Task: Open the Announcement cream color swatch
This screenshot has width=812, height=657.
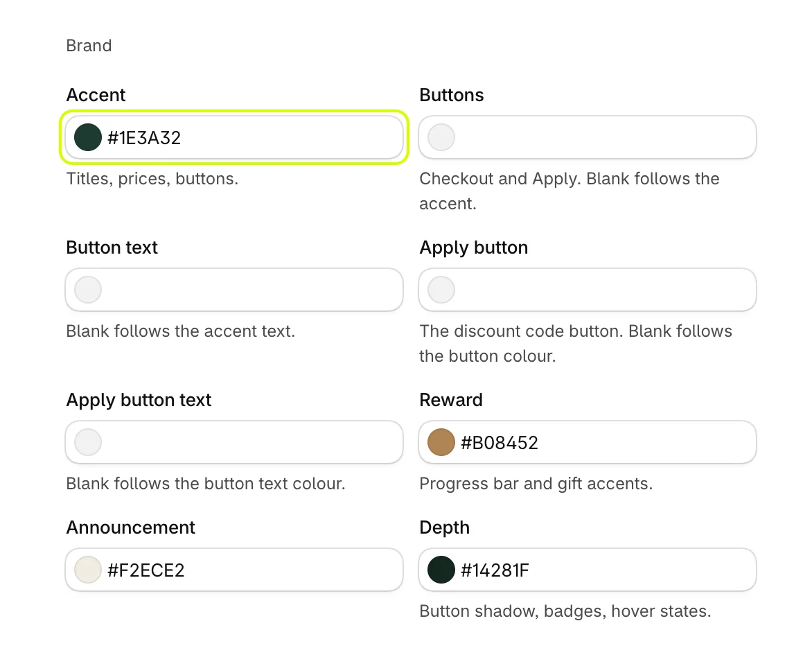Action: click(x=88, y=570)
